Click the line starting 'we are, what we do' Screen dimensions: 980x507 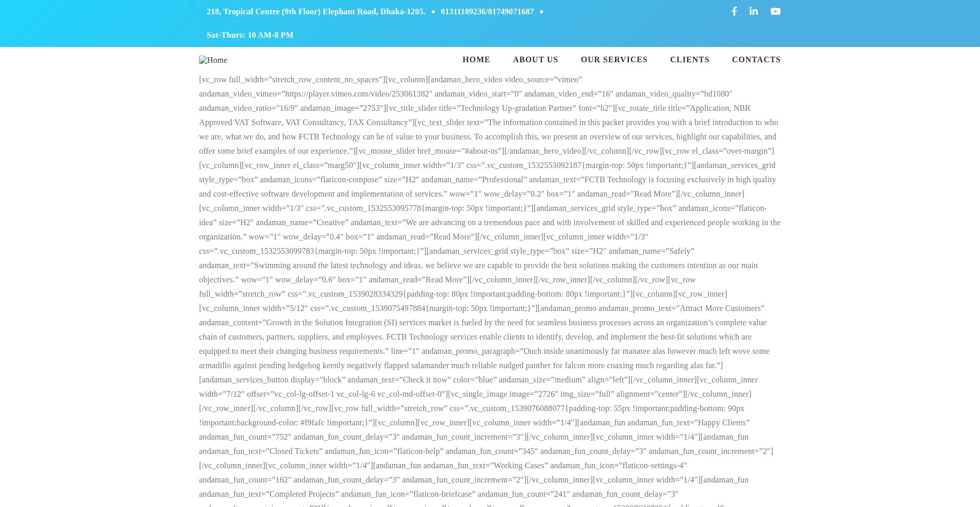click(x=487, y=137)
